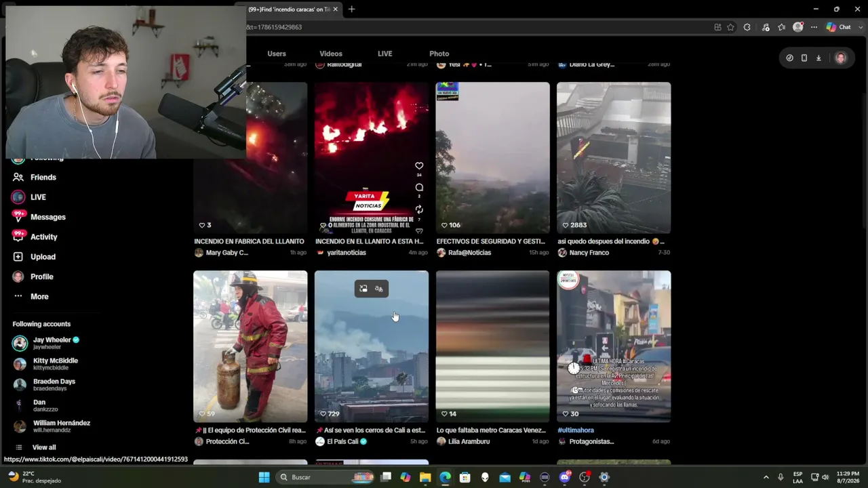This screenshot has height=488, width=868.
Task: Open Edge settings and more menu
Action: tap(814, 27)
